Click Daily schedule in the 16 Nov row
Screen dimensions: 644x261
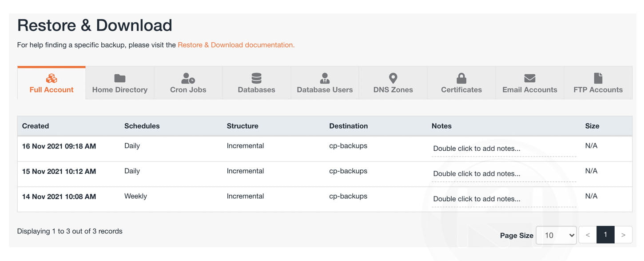click(x=132, y=146)
